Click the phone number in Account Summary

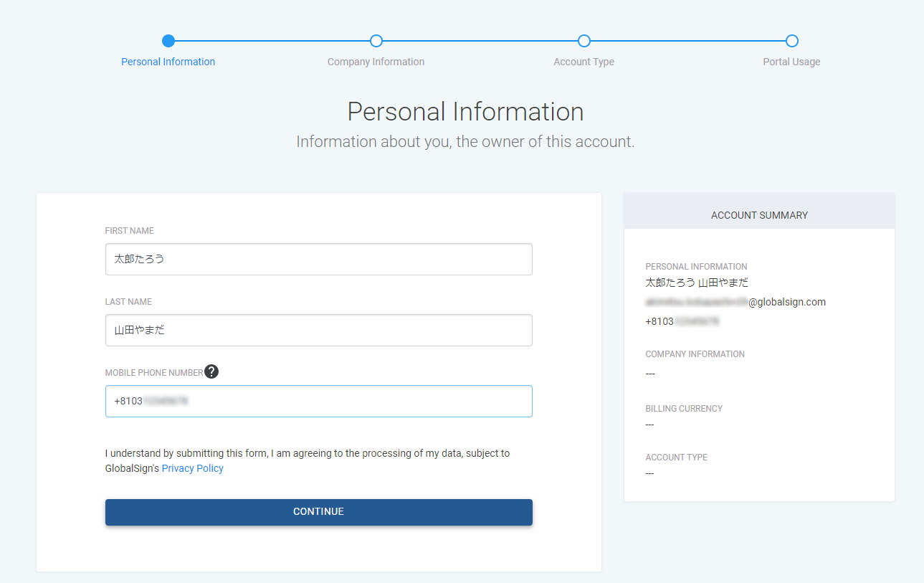pyautogui.click(x=682, y=321)
